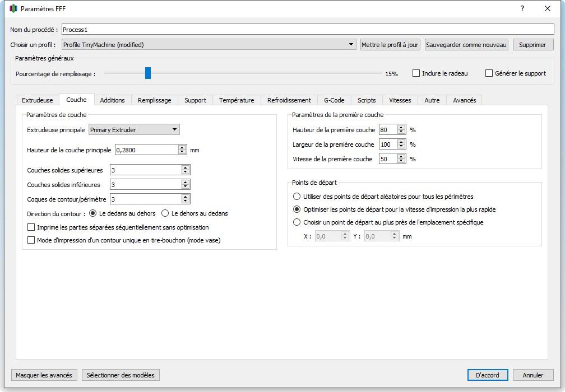Open the Additions tab

(113, 100)
